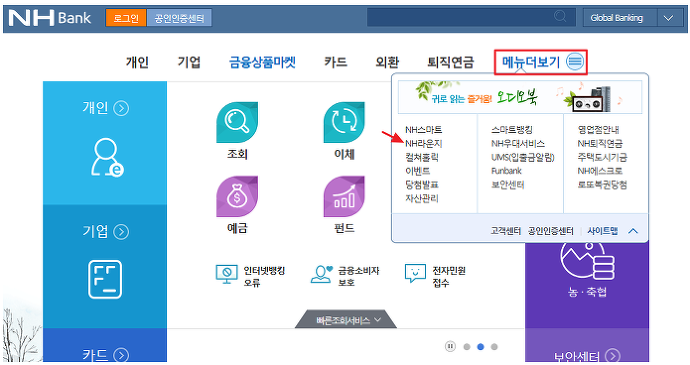Open NH스마트 link in dropdown
The width and height of the screenshot is (690, 365).
(423, 130)
